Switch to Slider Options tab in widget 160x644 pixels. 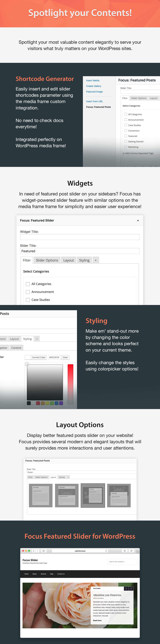point(47,260)
